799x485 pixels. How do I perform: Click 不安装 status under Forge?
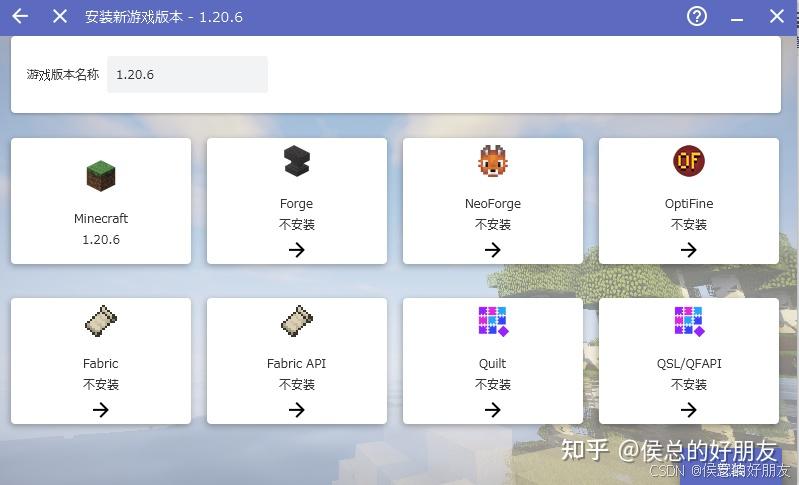(x=297, y=224)
